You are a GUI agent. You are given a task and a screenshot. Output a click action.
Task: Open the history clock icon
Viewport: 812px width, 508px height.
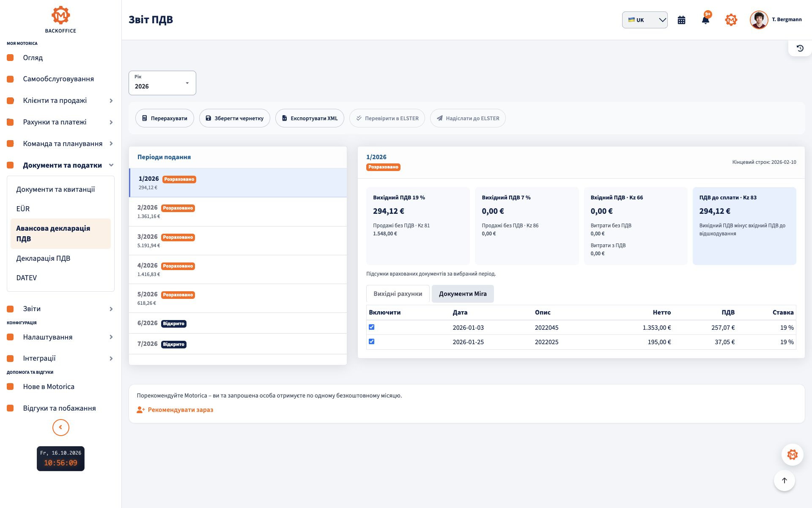click(800, 48)
